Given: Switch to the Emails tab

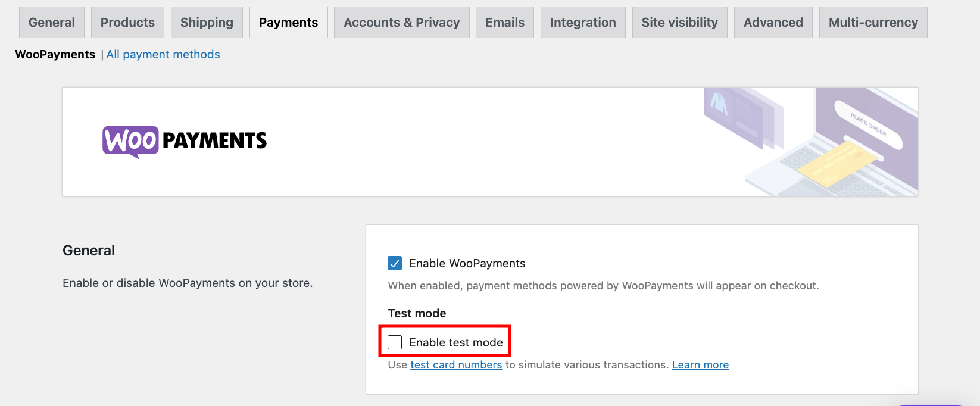Looking at the screenshot, I should pyautogui.click(x=505, y=23).
